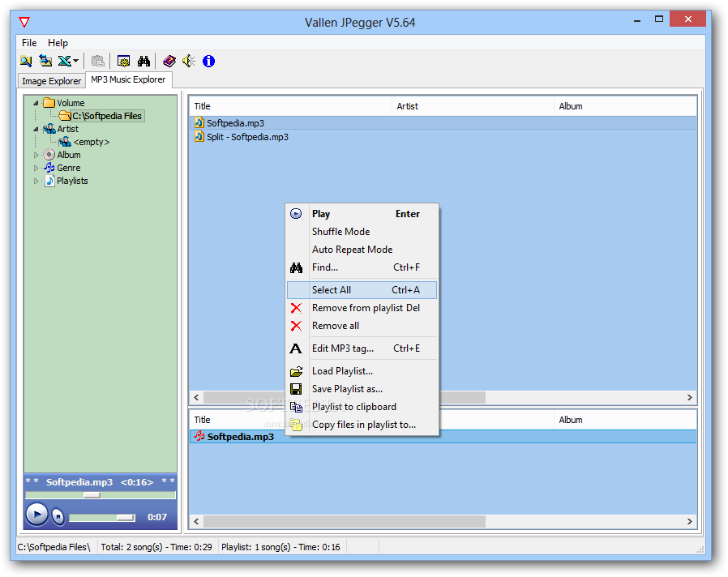This screenshot has width=728, height=577.
Task: Open the Help menu
Action: tap(58, 43)
